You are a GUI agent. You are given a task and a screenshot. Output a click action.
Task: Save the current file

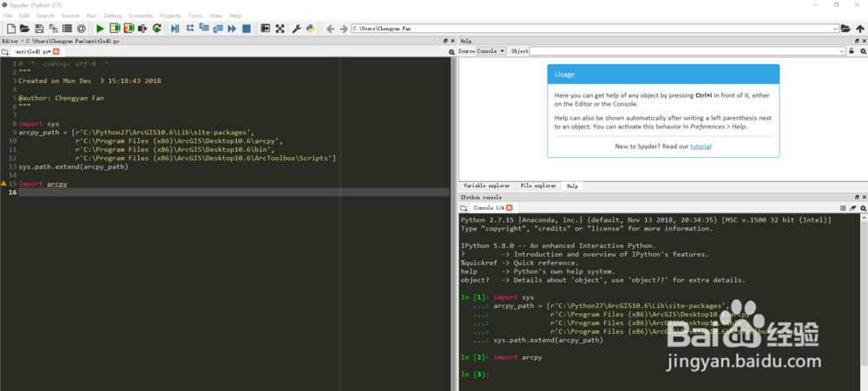pyautogui.click(x=39, y=29)
